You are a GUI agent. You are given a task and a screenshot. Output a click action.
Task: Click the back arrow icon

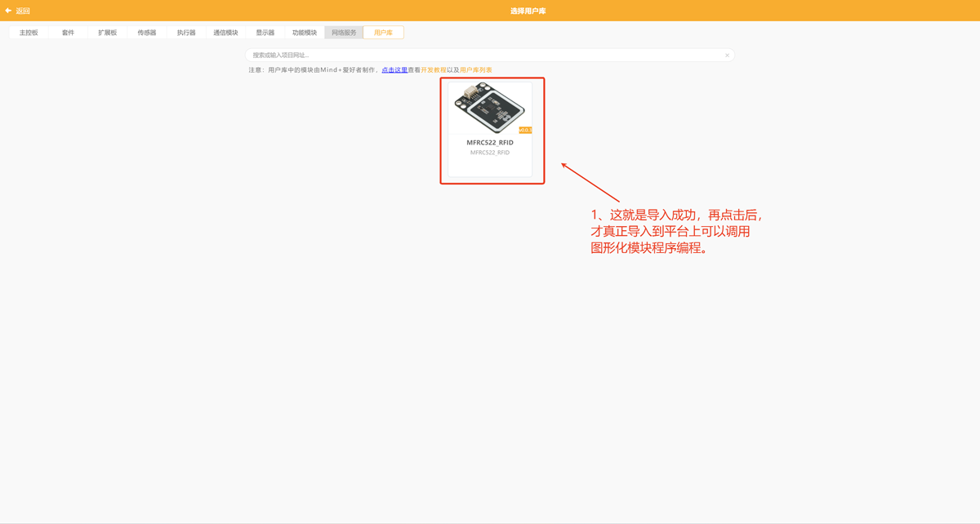coord(8,11)
